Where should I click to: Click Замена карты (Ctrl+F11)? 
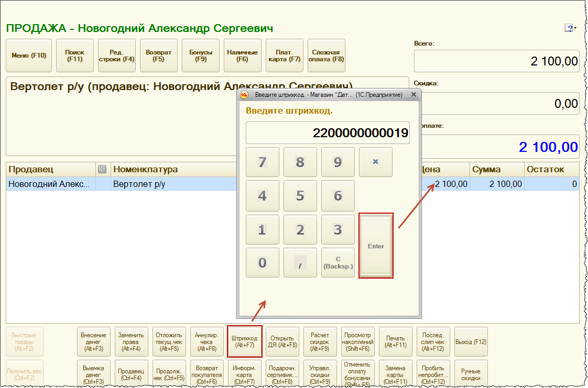click(395, 374)
